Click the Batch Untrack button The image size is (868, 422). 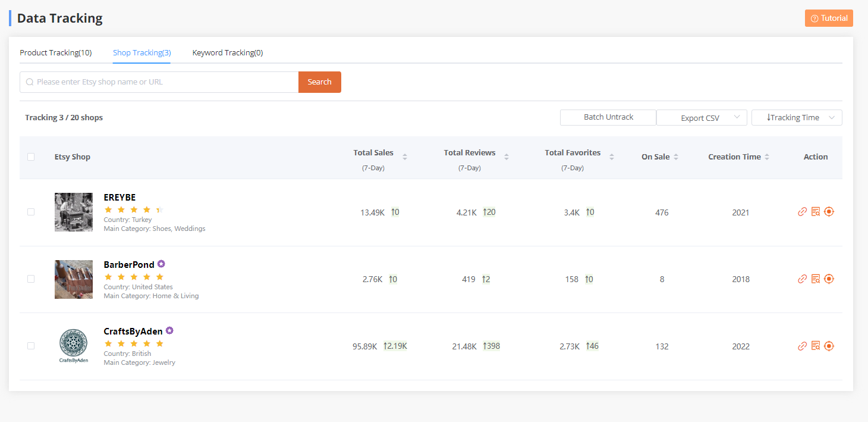tap(608, 117)
